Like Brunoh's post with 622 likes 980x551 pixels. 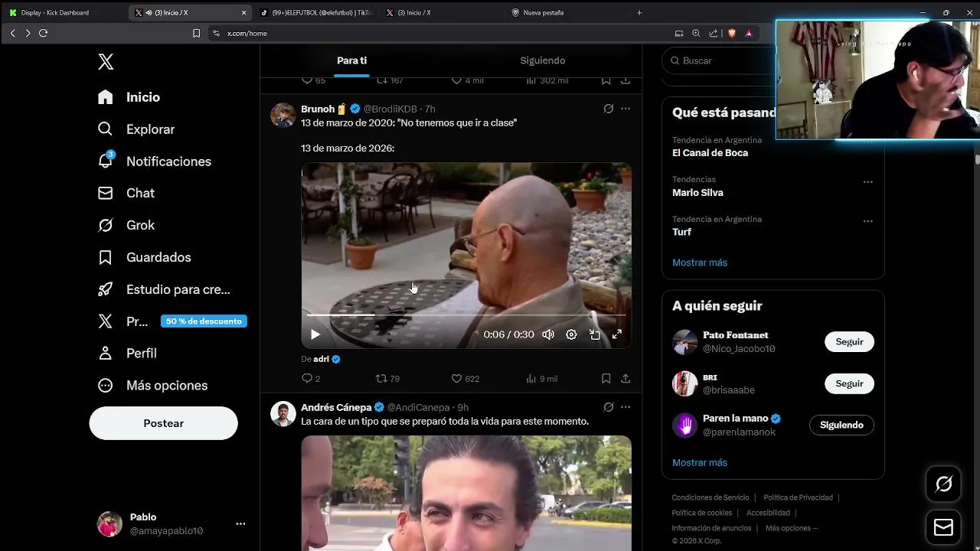pos(465,378)
